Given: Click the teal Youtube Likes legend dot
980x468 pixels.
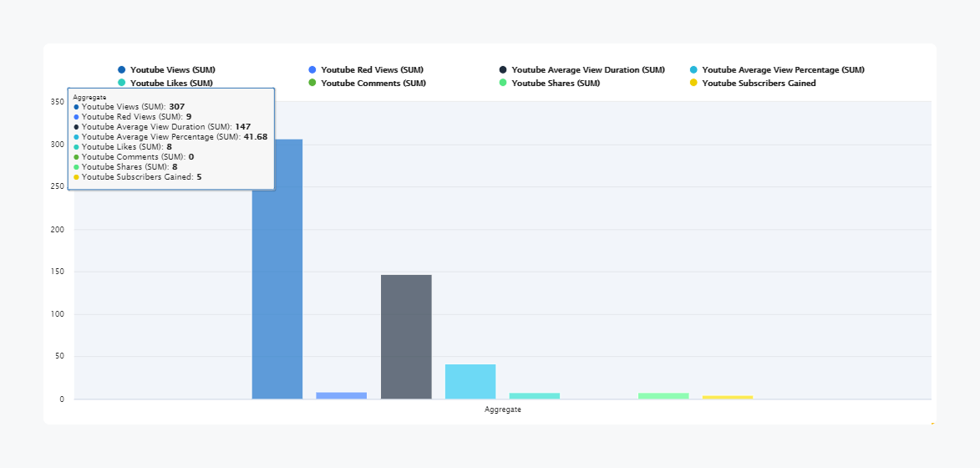Looking at the screenshot, I should pyautogui.click(x=122, y=84).
